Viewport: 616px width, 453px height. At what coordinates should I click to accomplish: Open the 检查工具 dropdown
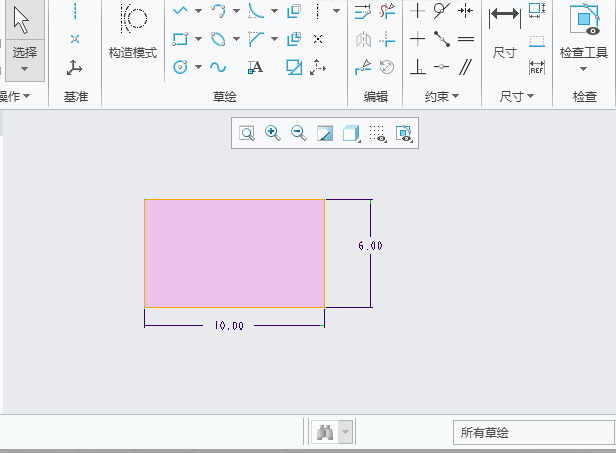tap(584, 69)
